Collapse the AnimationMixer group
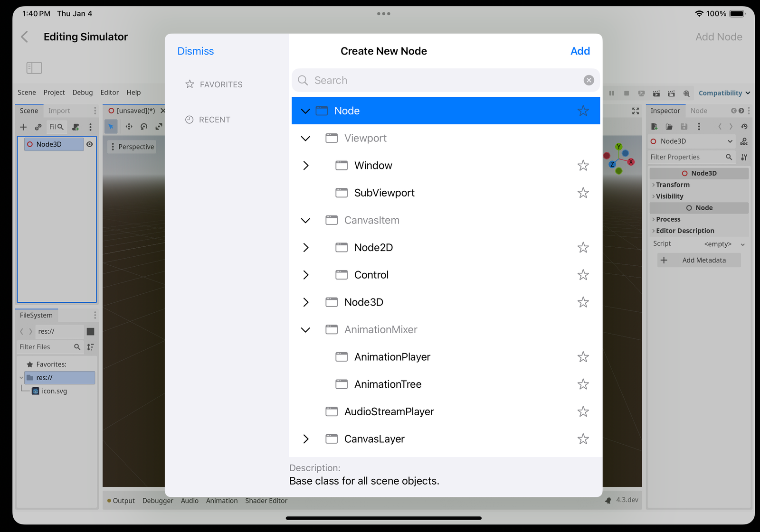The image size is (760, 532). (305, 330)
